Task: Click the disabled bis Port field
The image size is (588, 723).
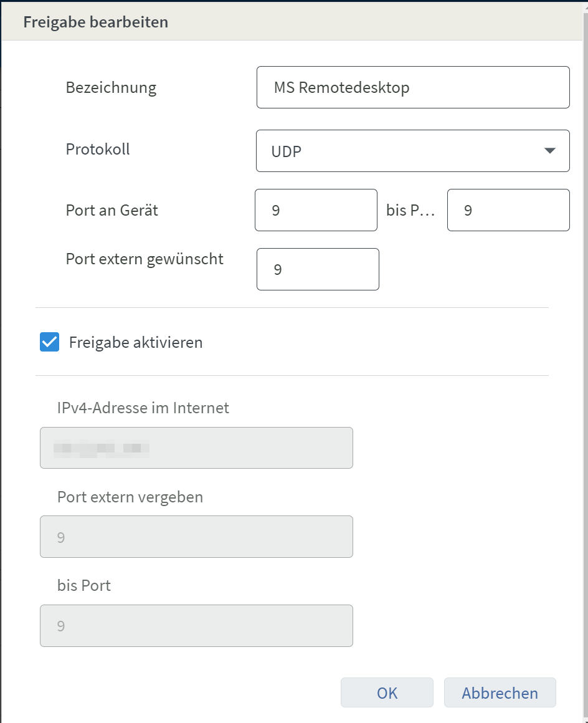Action: (196, 626)
